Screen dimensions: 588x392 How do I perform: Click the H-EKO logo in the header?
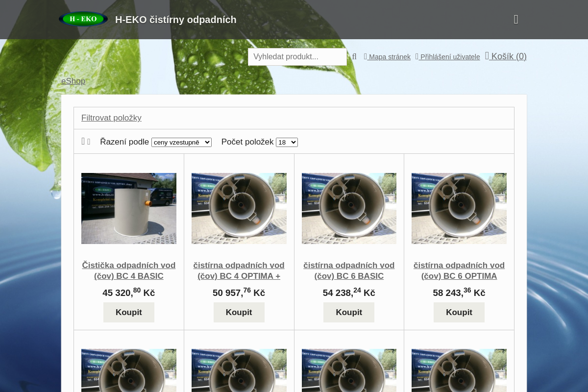[83, 20]
